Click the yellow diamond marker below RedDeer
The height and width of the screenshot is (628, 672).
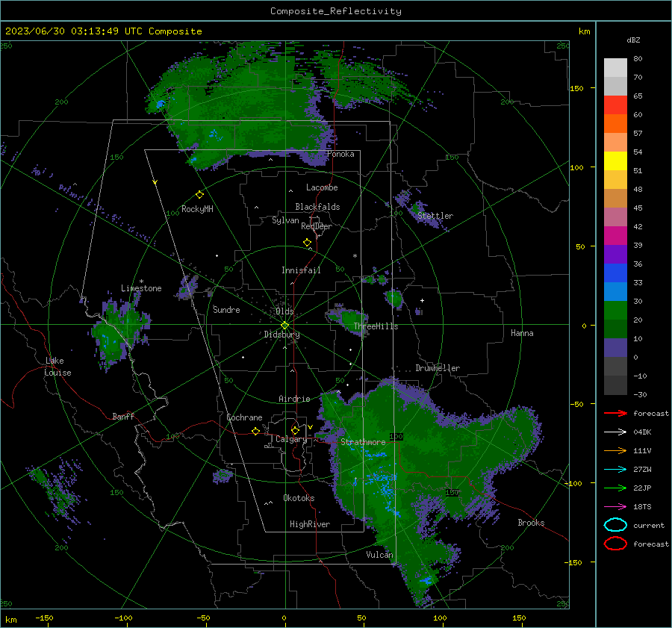click(308, 243)
